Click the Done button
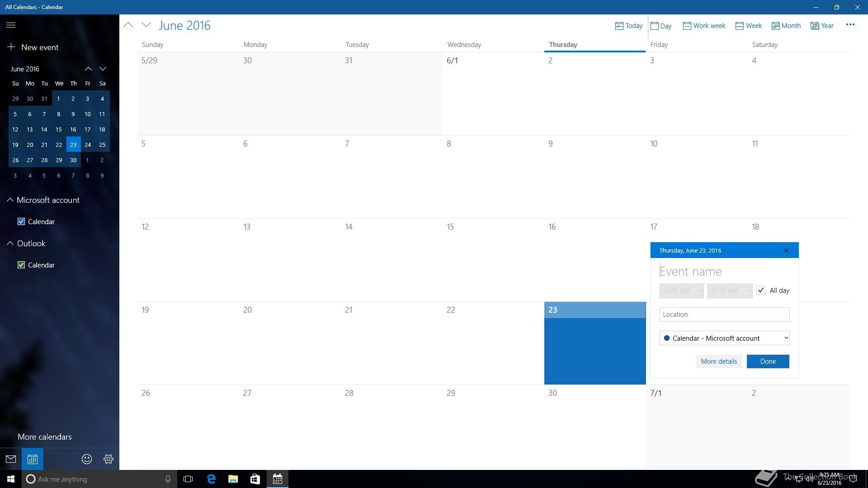 point(768,361)
